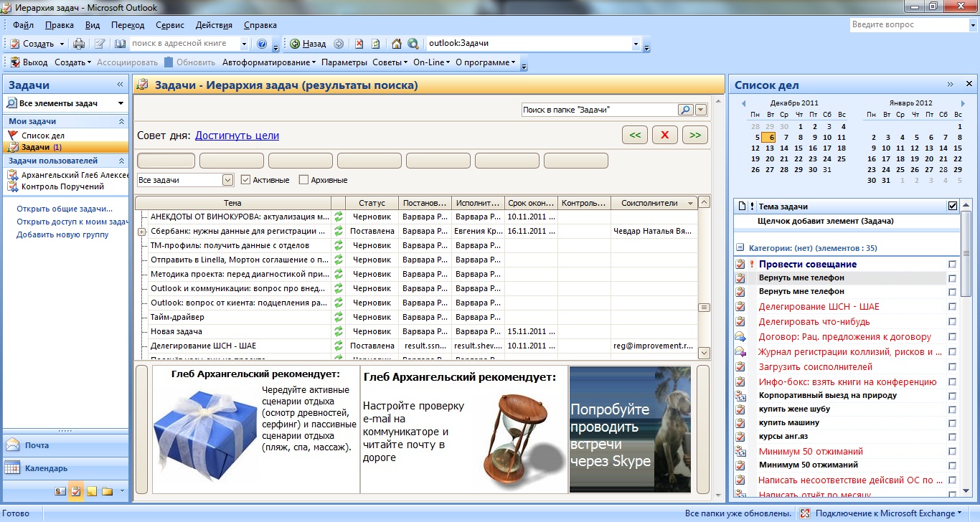
Task: Click the Достигнуть цели link
Action: coord(237,136)
